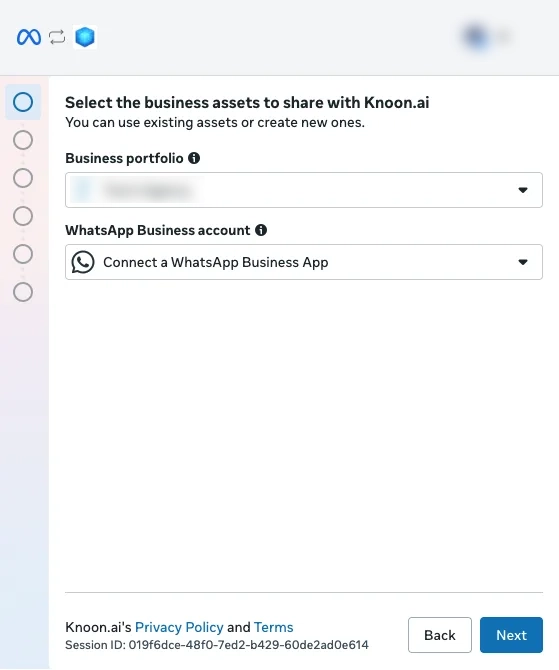This screenshot has height=670, width=559.
Task: Open Knoon.ai's Privacy Policy link
Action: click(179, 627)
